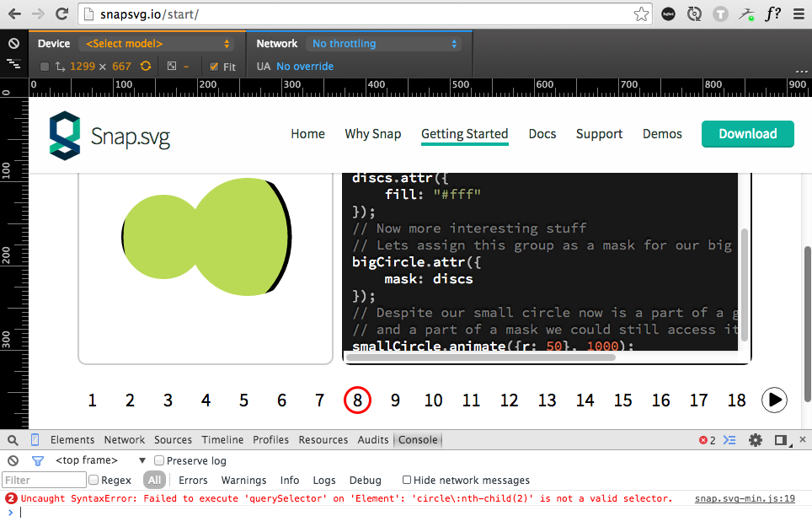Click the browser forward arrow

pyautogui.click(x=38, y=14)
